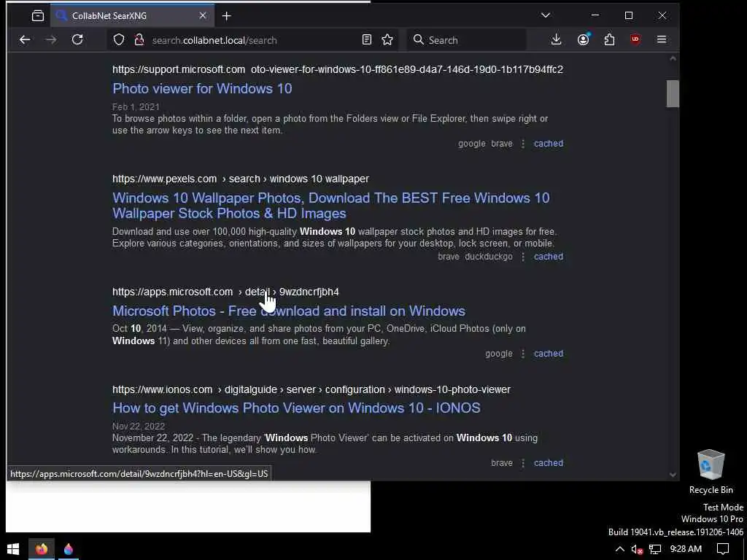This screenshot has width=747, height=560.
Task: Click the Firefox back arrow button
Action: point(25,40)
